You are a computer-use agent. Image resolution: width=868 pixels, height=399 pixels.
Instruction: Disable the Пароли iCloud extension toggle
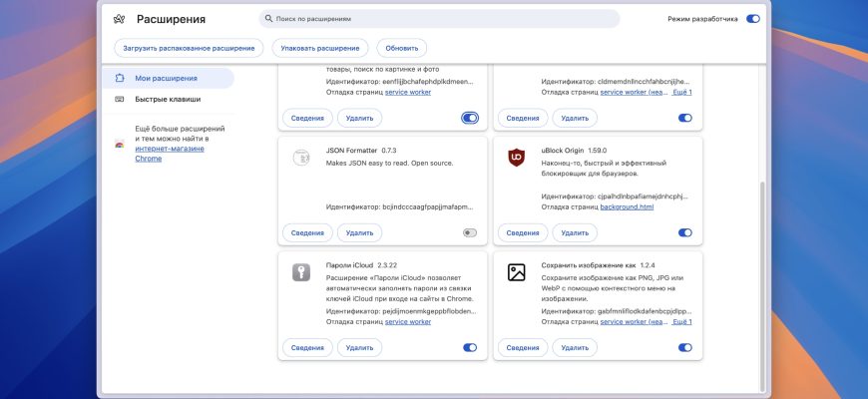(x=470, y=347)
